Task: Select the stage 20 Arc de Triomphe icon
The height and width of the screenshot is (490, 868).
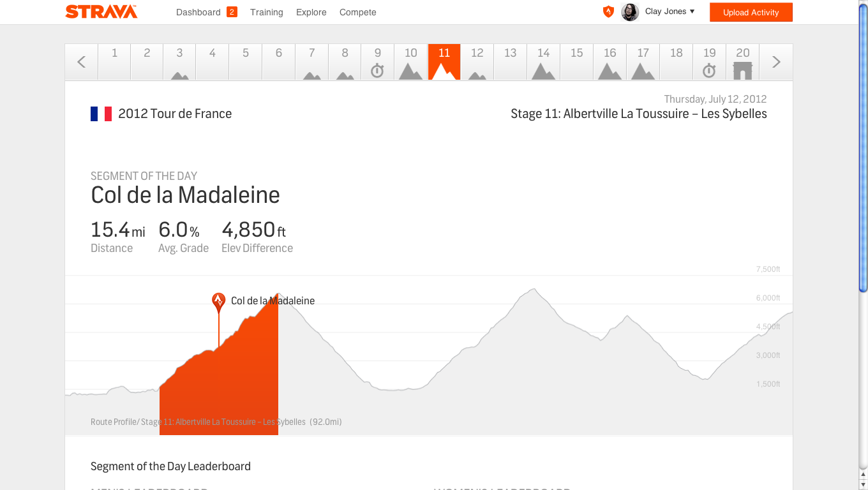Action: [742, 70]
